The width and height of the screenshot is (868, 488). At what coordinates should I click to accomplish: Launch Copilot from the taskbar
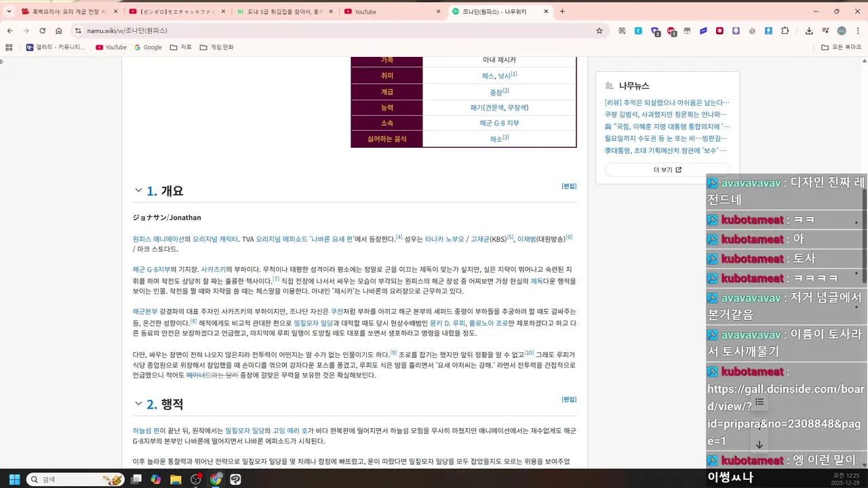pos(156,479)
